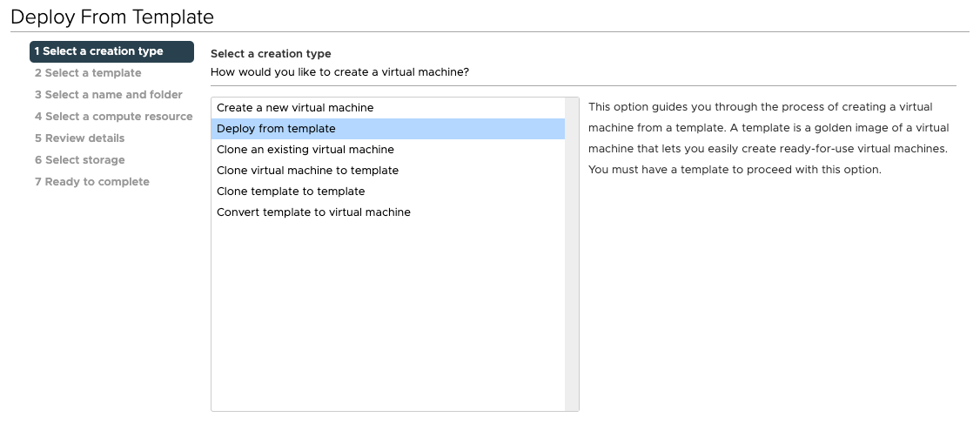Switch to step 5 Review details
Screen dimensions: 980x424
[x=80, y=138]
